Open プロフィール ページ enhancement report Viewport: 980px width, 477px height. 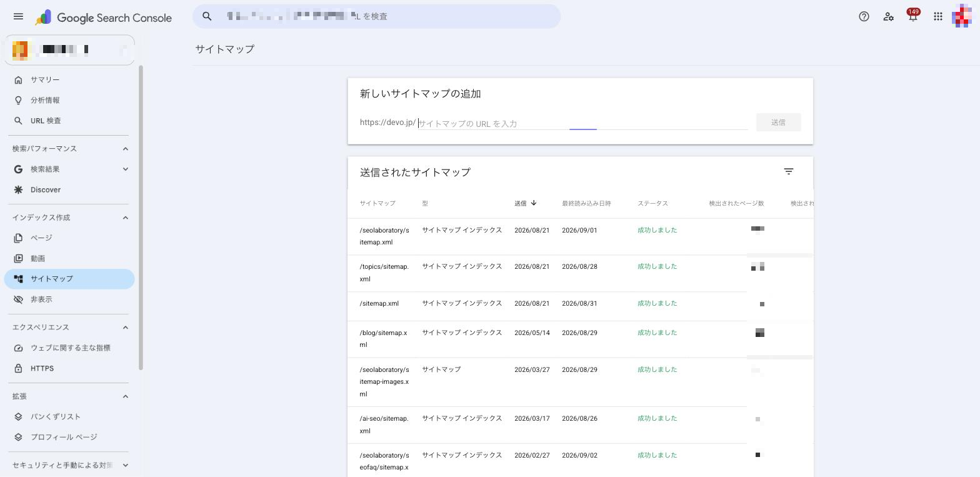[69, 437]
